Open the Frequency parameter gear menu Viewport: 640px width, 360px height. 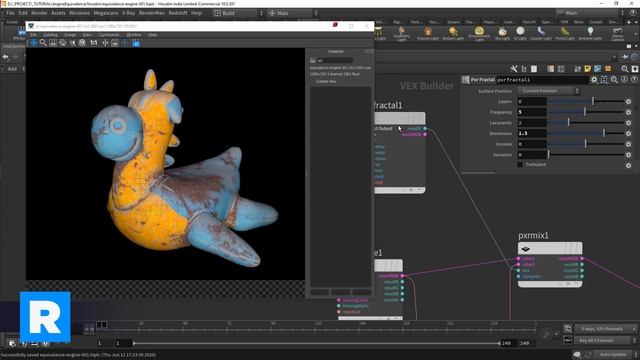tap(629, 112)
